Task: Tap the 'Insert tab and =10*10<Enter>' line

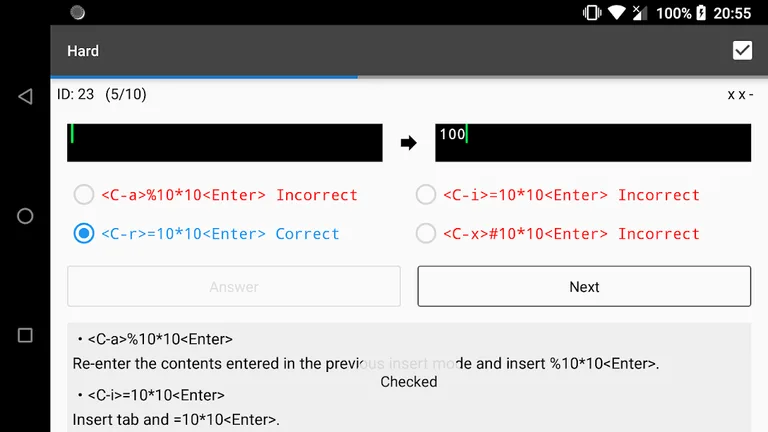Action: [176, 420]
